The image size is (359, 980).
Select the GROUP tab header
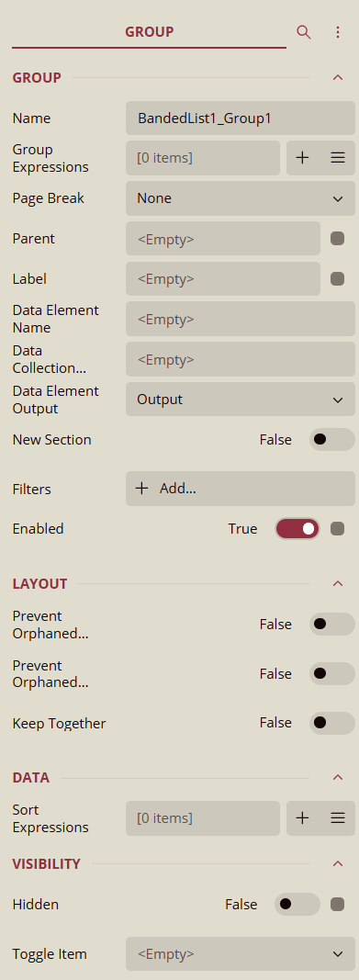pyautogui.click(x=150, y=32)
